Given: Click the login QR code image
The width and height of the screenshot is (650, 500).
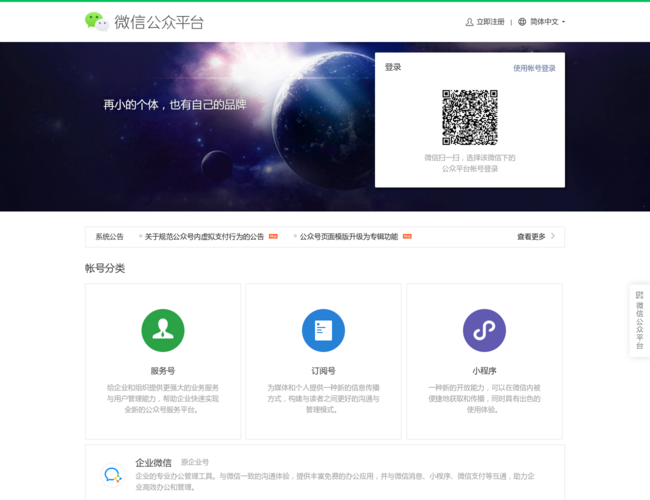Looking at the screenshot, I should pyautogui.click(x=470, y=117).
